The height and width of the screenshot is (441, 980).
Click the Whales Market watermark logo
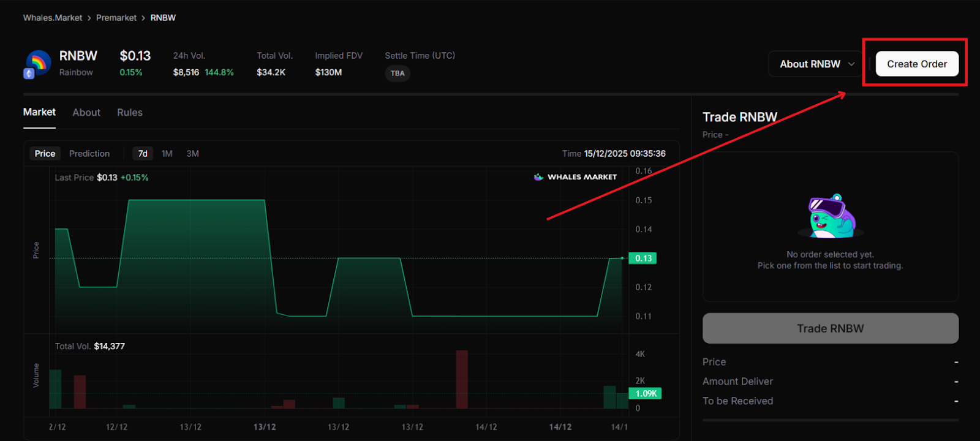[575, 177]
